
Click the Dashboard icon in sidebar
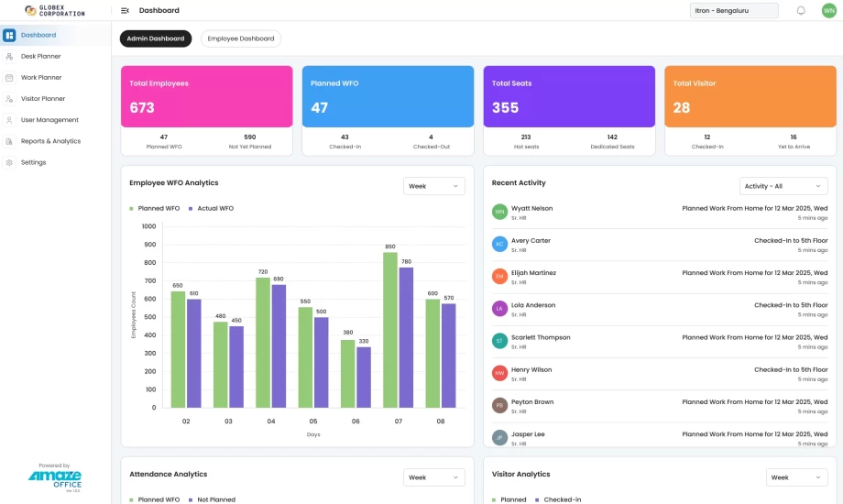[9, 36]
